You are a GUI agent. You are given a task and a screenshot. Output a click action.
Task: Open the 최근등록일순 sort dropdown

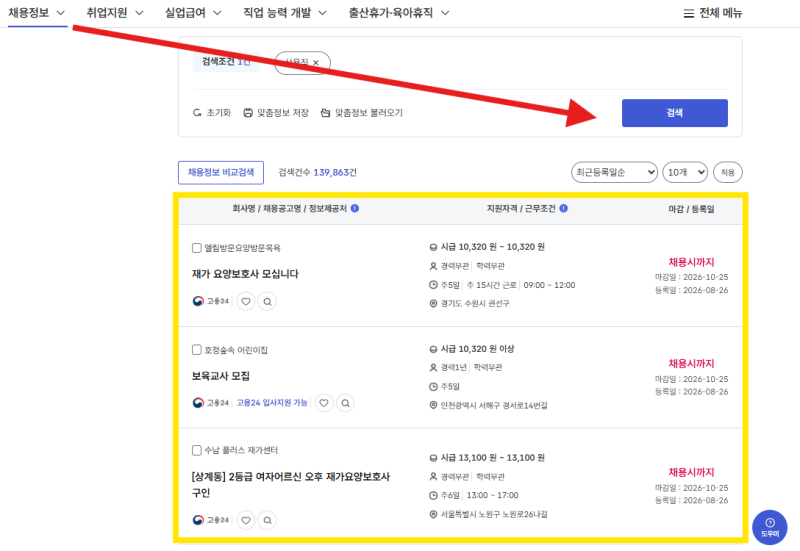(x=614, y=172)
